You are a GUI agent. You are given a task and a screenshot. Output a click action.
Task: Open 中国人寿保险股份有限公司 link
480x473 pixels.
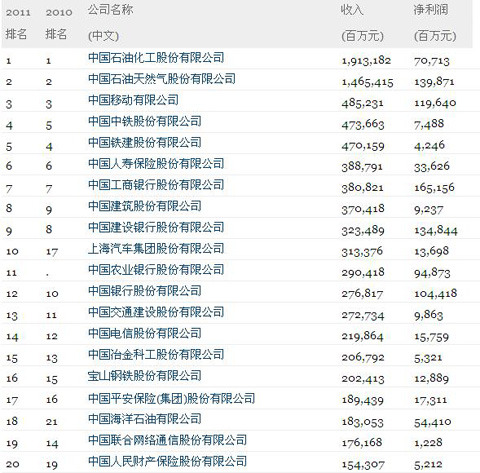(156, 164)
